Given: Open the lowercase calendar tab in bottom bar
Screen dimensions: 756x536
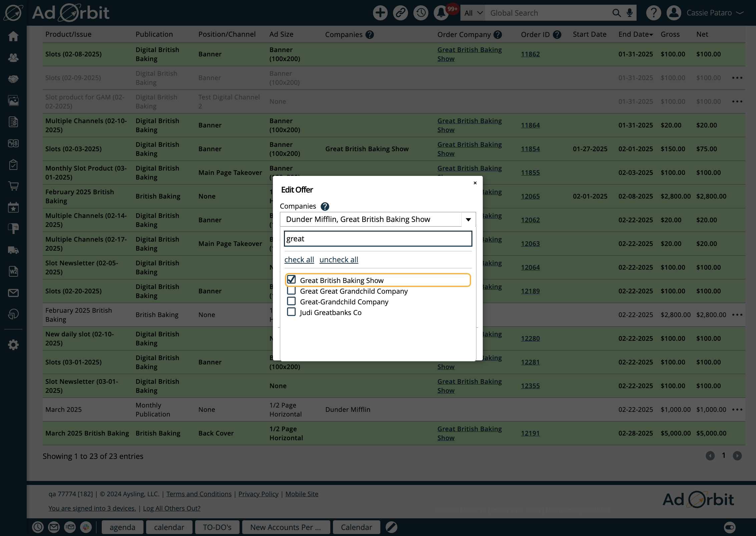Looking at the screenshot, I should coord(169,527).
